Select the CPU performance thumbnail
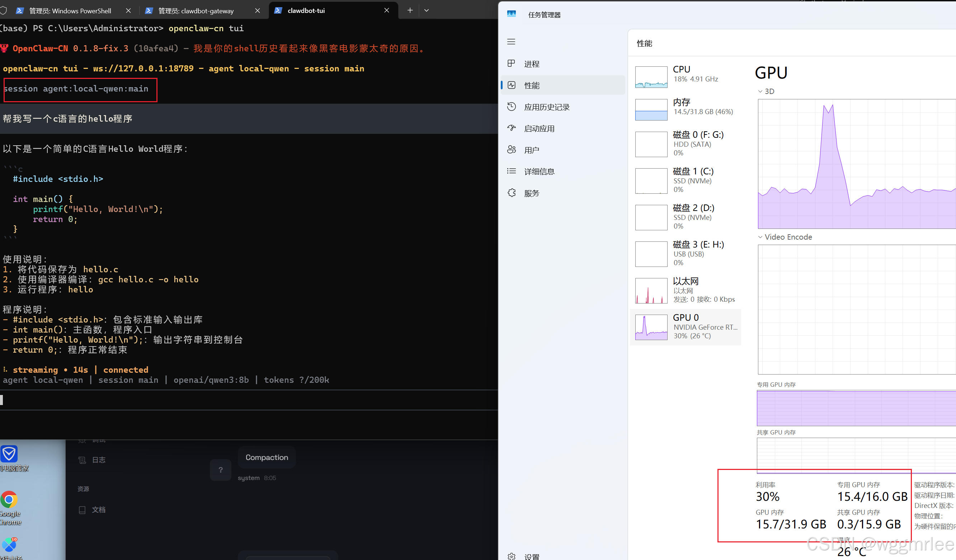 tap(651, 77)
